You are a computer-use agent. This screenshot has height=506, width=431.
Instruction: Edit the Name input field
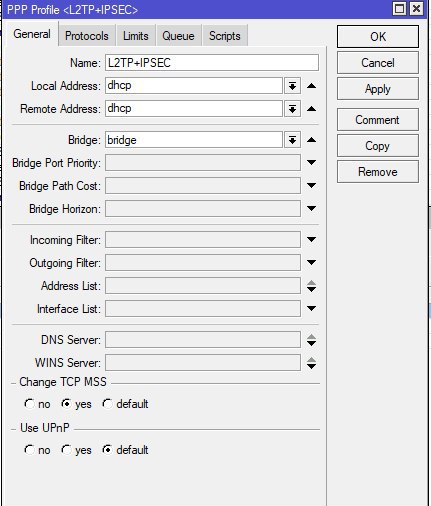pyautogui.click(x=212, y=63)
